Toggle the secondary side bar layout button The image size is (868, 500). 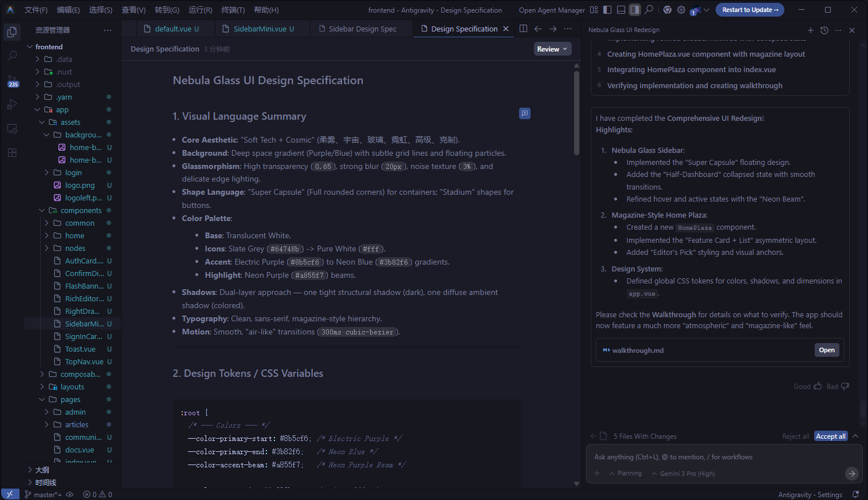[635, 10]
